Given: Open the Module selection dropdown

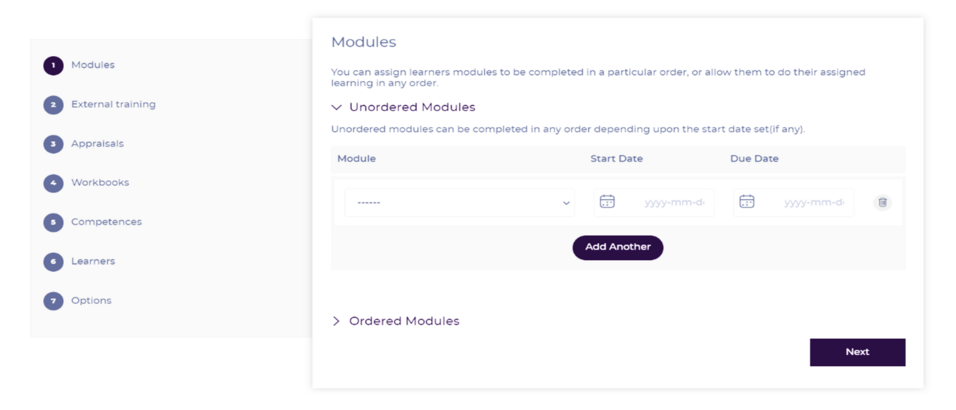Looking at the screenshot, I should coord(459,203).
